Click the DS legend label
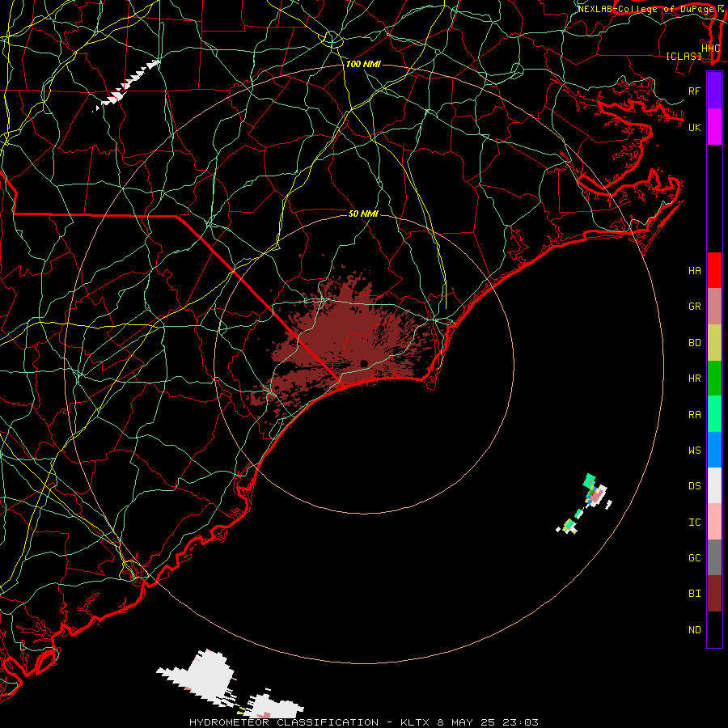The width and height of the screenshot is (728, 728). point(694,485)
